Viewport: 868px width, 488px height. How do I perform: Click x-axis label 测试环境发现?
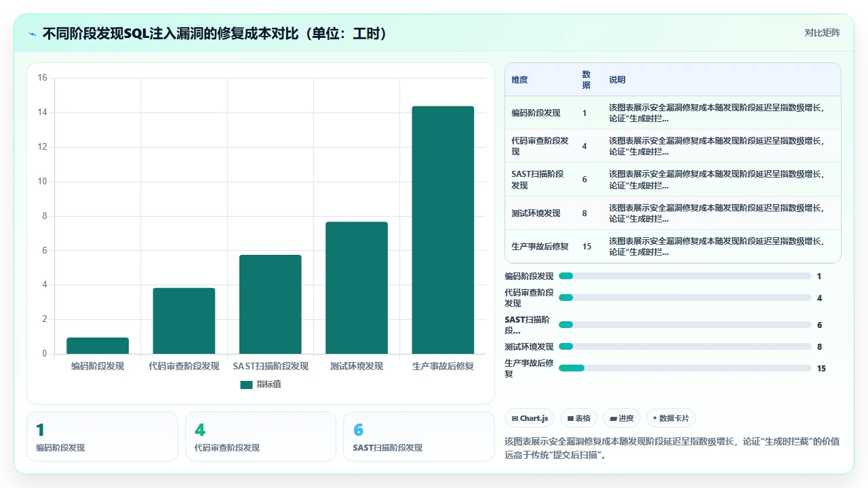[357, 366]
